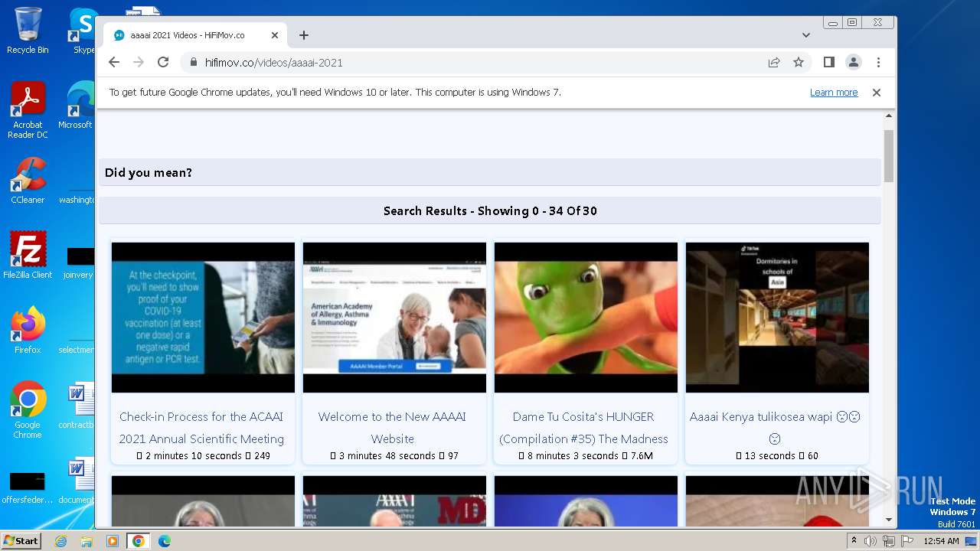The image size is (980, 551).
Task: Follow the Learn more link
Action: [x=834, y=93]
